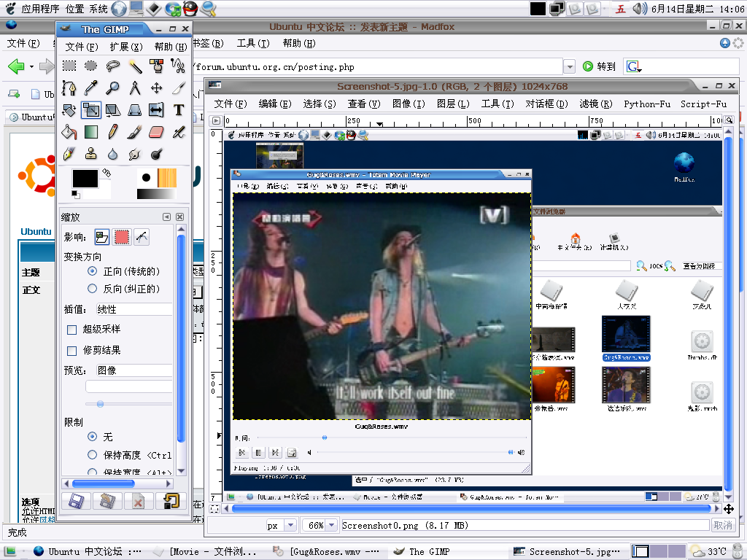Select the Intelligent Scissors tool
747x560 pixels.
click(x=178, y=66)
